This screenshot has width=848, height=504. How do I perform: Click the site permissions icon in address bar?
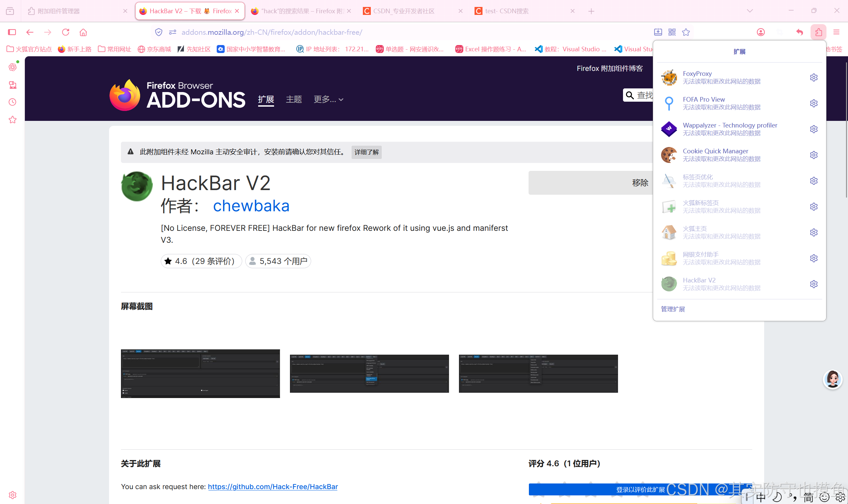[173, 32]
